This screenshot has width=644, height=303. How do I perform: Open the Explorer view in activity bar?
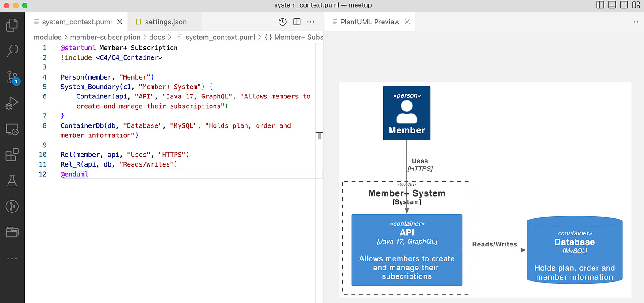pos(12,25)
